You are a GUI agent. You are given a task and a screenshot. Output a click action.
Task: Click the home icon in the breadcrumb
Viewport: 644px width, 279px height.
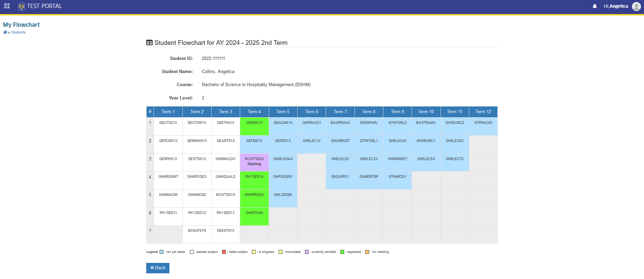5,32
